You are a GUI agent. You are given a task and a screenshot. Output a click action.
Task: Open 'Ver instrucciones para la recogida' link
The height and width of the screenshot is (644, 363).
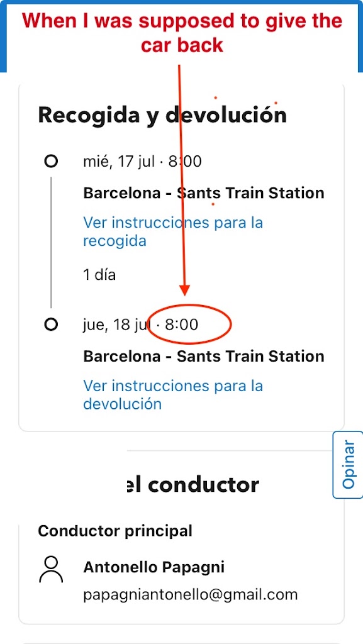pyautogui.click(x=173, y=231)
